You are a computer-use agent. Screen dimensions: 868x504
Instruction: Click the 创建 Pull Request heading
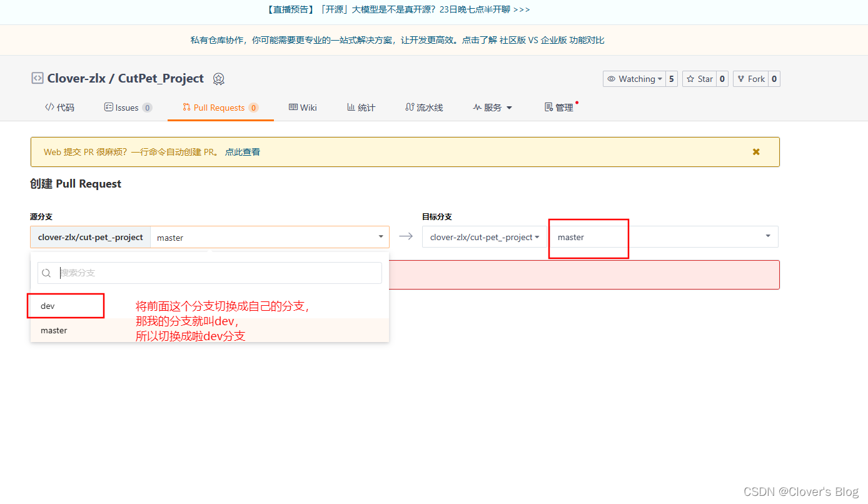[x=76, y=184]
